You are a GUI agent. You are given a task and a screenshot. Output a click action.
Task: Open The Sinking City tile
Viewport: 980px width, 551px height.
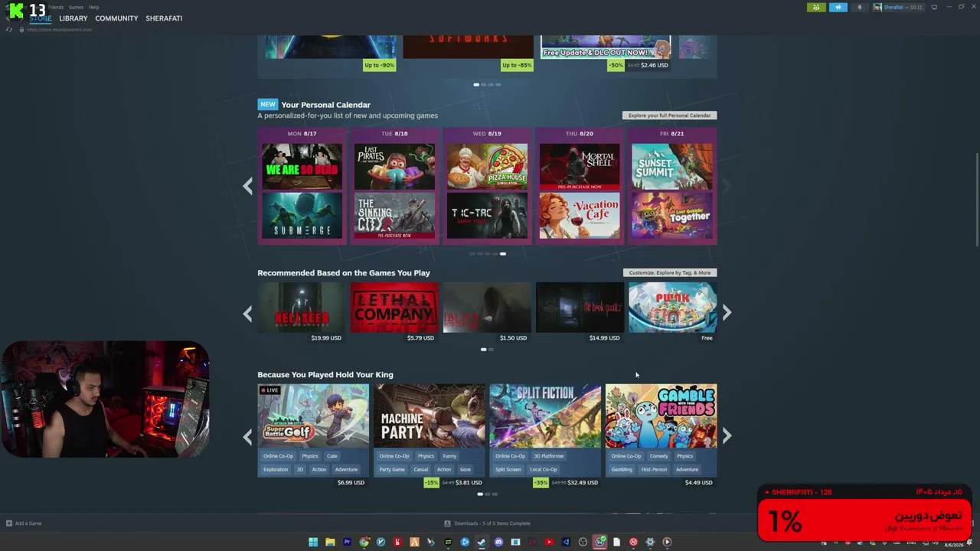point(394,215)
